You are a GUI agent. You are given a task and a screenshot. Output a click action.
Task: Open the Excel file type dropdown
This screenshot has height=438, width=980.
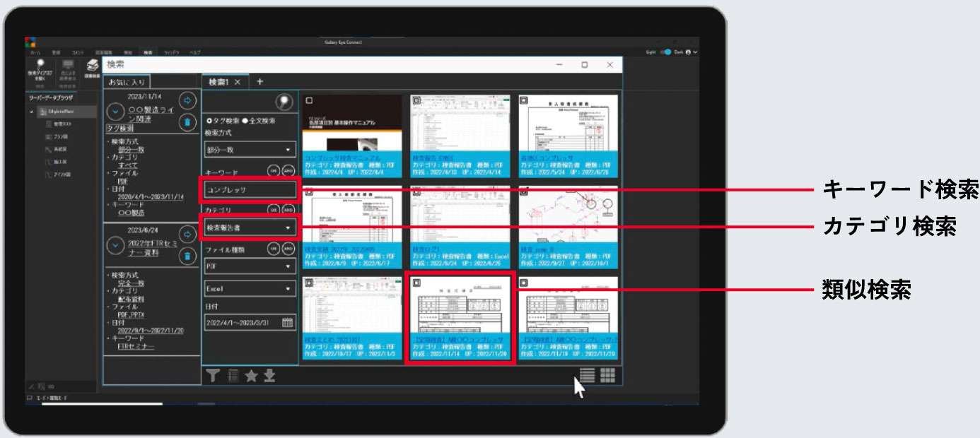(x=250, y=289)
